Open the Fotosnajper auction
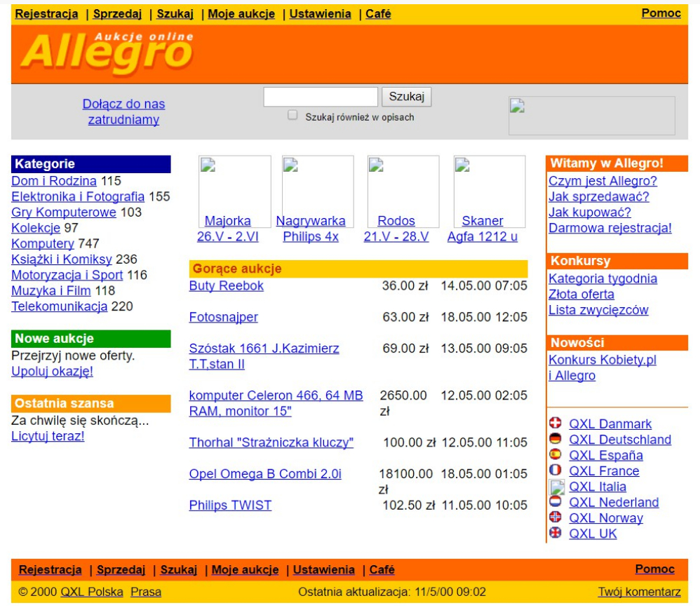This screenshot has width=700, height=610. pos(224,317)
